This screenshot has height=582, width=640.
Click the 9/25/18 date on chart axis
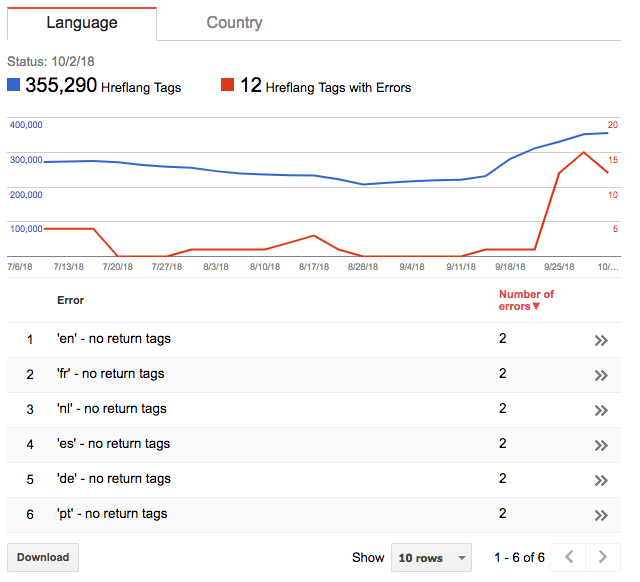pyautogui.click(x=559, y=267)
